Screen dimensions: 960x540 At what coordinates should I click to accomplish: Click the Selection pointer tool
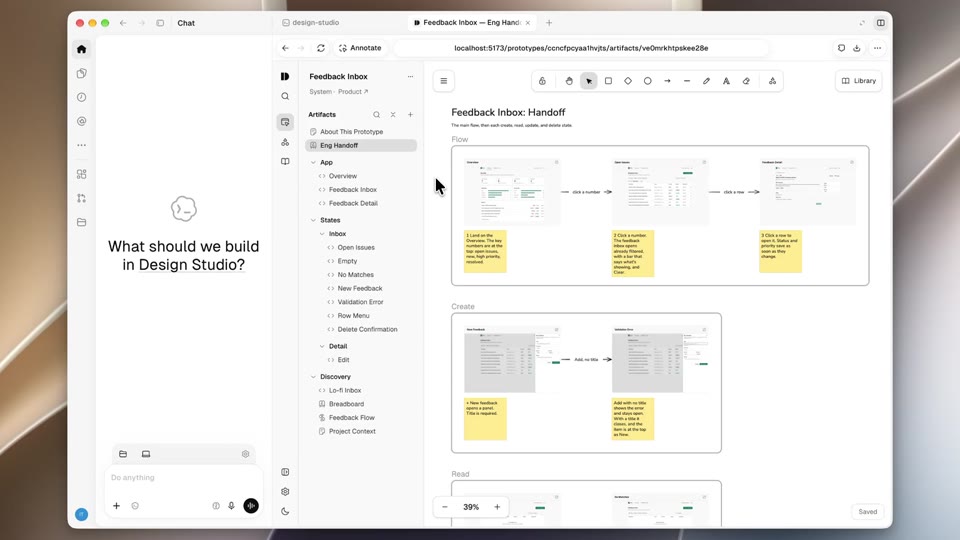(x=588, y=81)
